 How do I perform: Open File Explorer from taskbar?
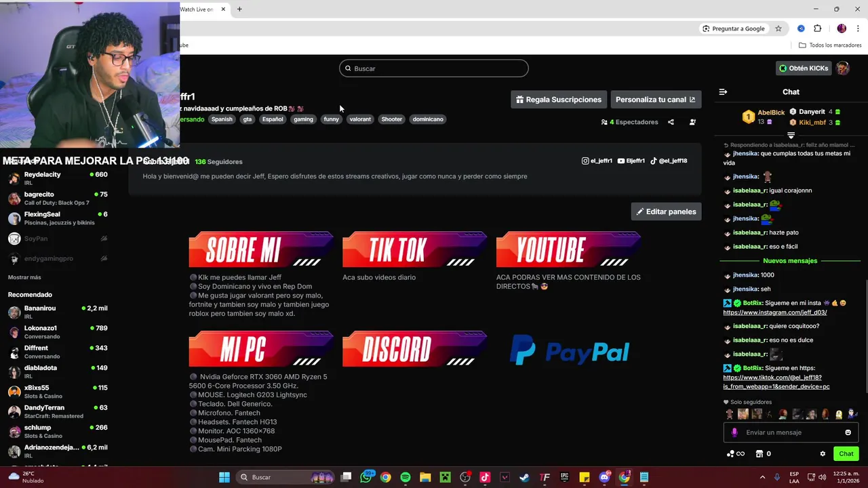pos(425,477)
